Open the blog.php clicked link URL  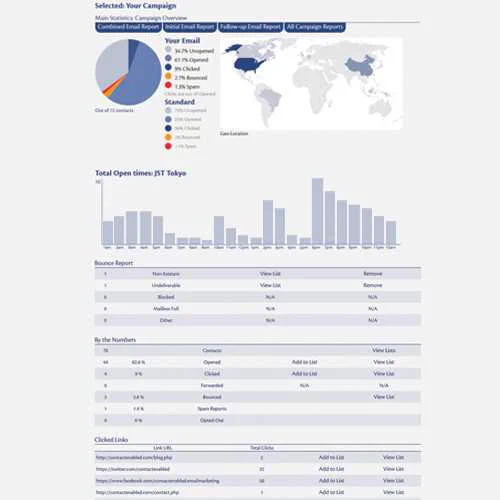[134, 458]
